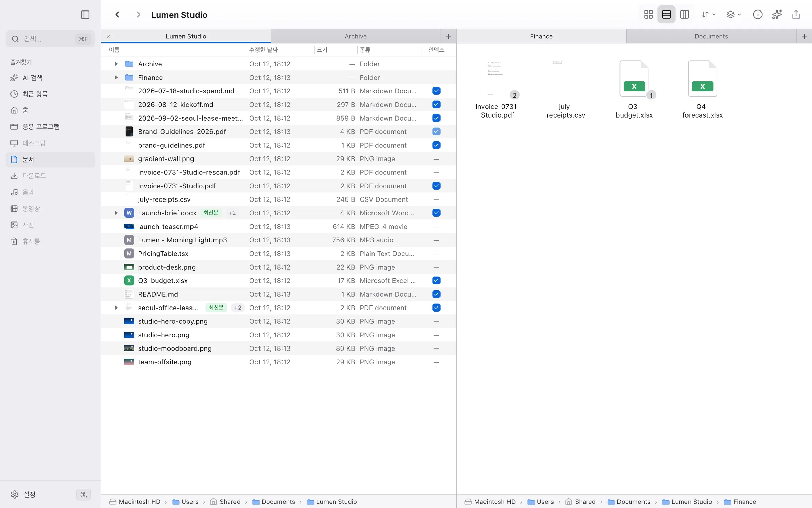This screenshot has height=508, width=812.
Task: Switch to the Documents tab
Action: tap(711, 36)
